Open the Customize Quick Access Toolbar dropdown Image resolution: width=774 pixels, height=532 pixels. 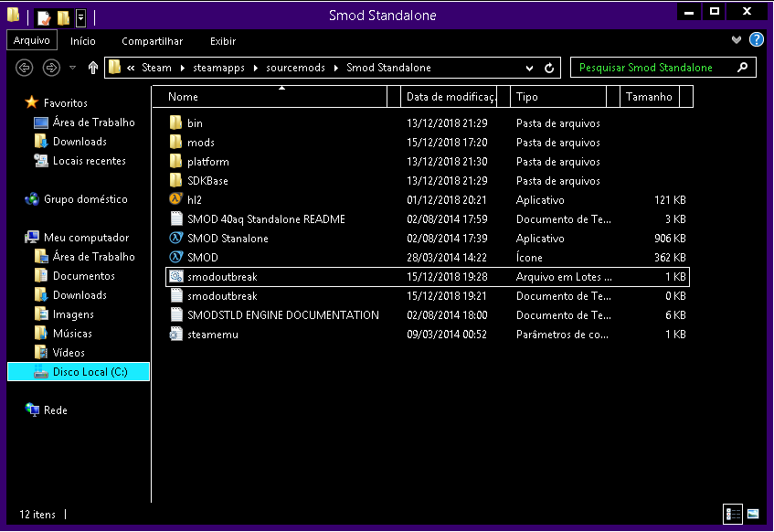[x=81, y=18]
